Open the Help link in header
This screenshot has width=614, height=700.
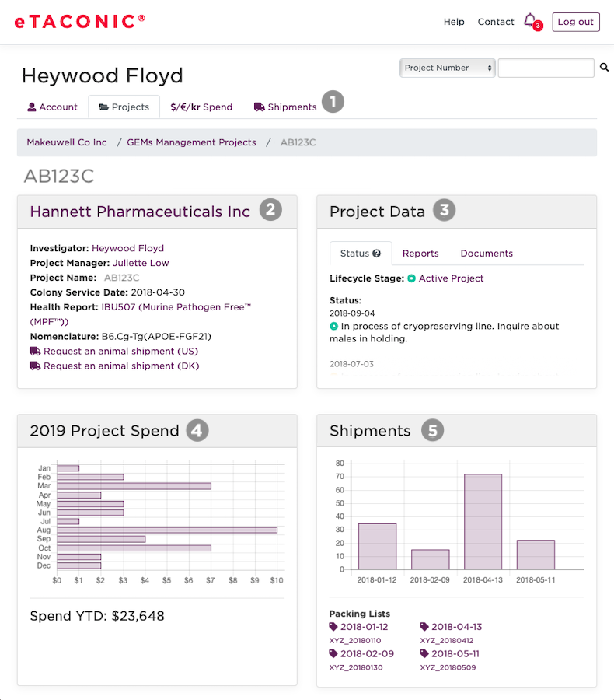click(454, 22)
